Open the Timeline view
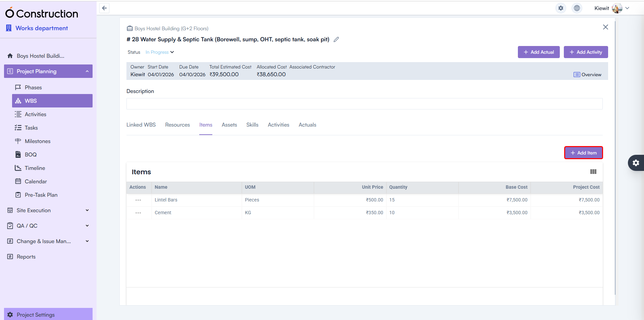Viewport: 644px width, 320px height. click(35, 168)
